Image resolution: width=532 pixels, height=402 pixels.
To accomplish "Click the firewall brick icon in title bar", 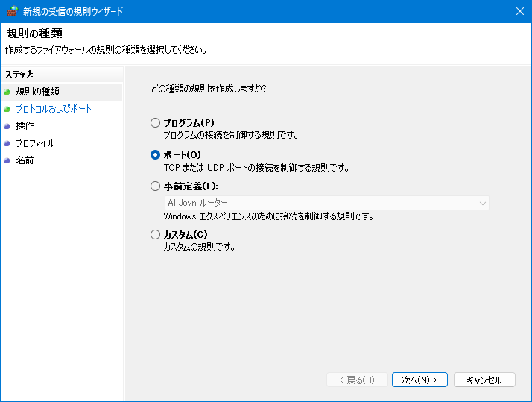I will [12, 11].
